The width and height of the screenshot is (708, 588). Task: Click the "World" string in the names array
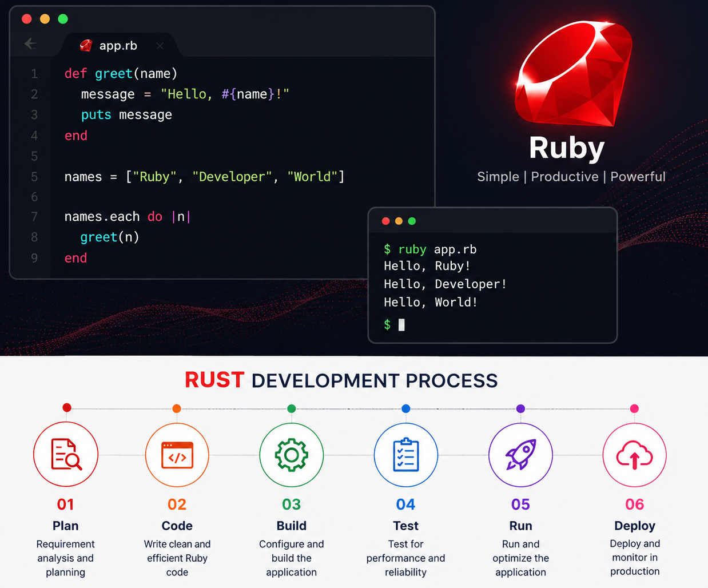pyautogui.click(x=312, y=177)
